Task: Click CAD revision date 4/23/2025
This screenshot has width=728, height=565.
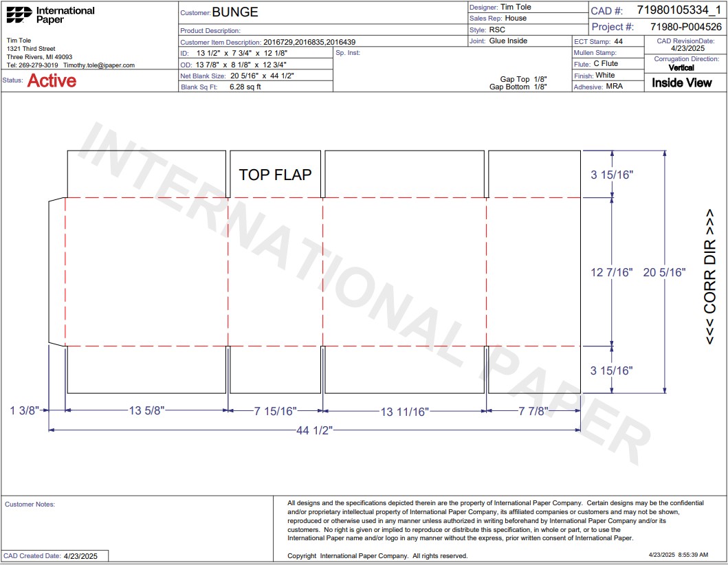Action: pos(687,48)
